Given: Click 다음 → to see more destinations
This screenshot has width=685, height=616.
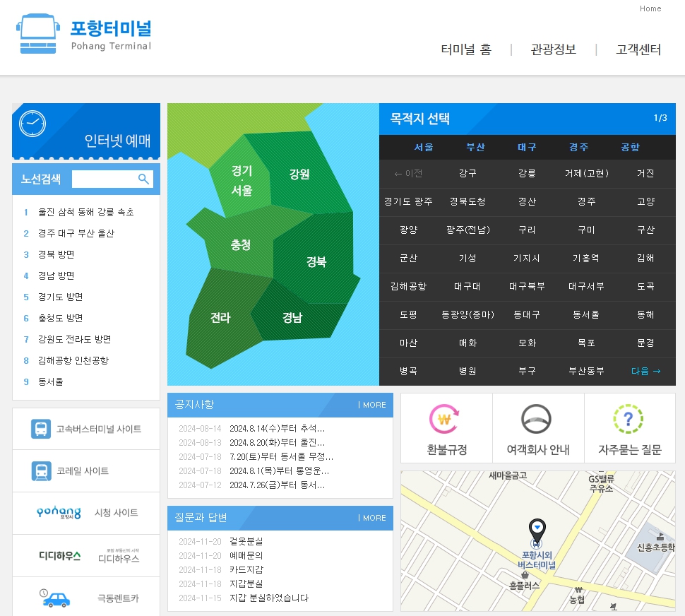Looking at the screenshot, I should 645,371.
